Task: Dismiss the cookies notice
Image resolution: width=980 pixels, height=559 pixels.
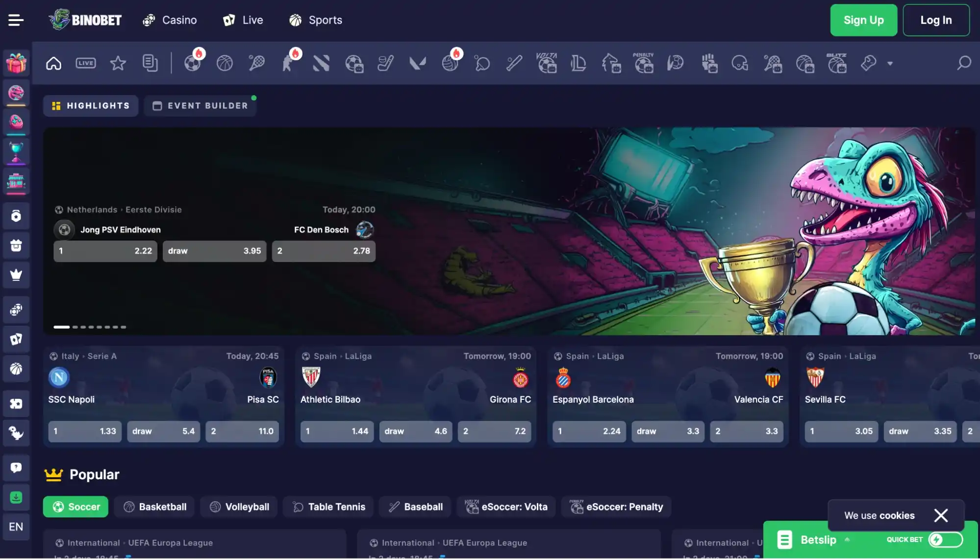Action: [940, 515]
